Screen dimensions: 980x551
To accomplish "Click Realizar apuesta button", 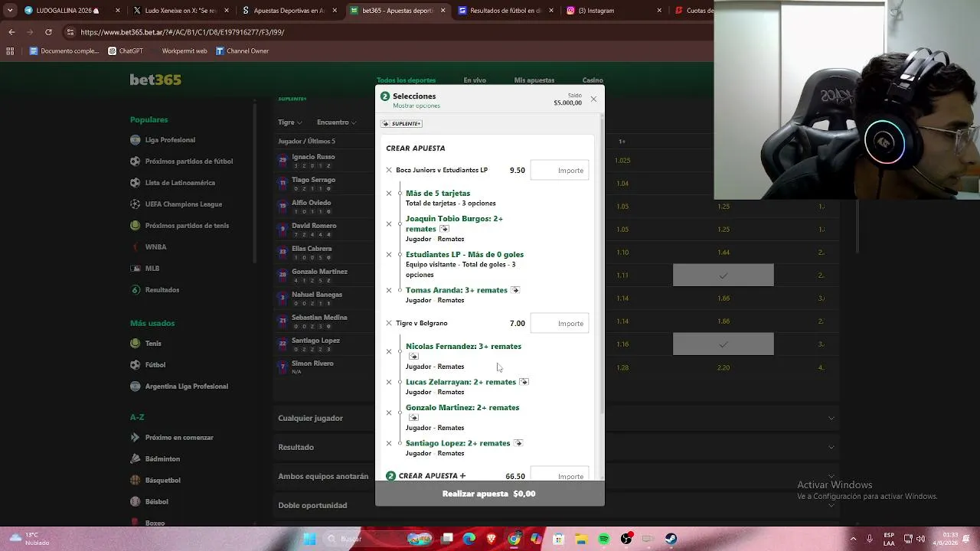I will (x=489, y=494).
